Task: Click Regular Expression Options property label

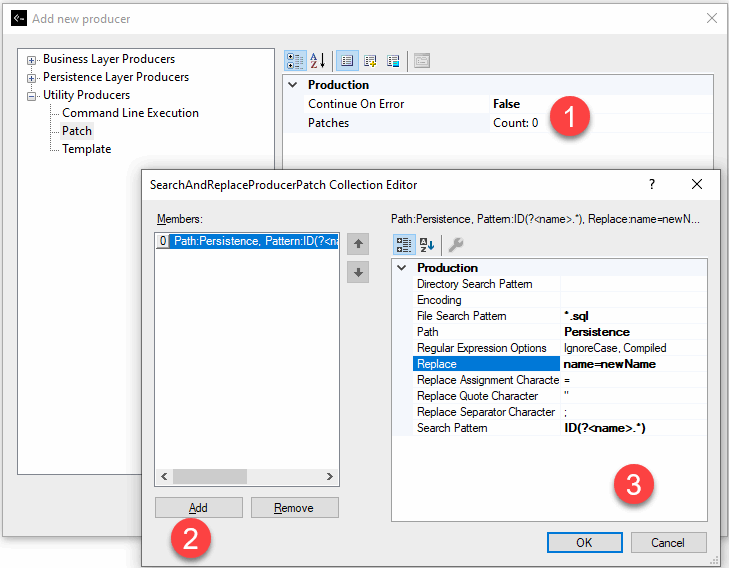Action: pyautogui.click(x=482, y=348)
